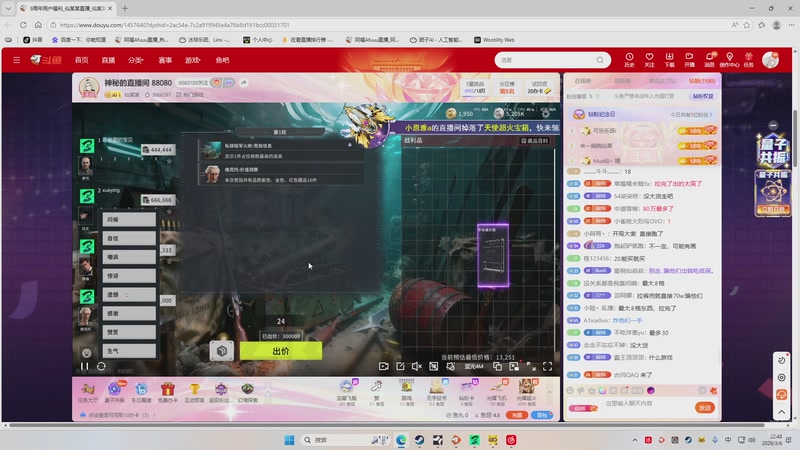Open the 分类 dropdown in navigation

pyautogui.click(x=135, y=60)
